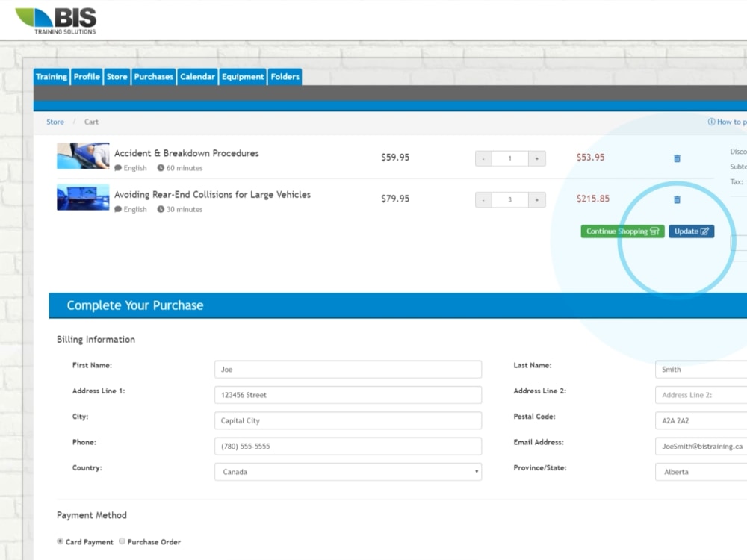The height and width of the screenshot is (560, 747).
Task: Click quantity field for Avoiding Rear-End Collisions
Action: [509, 199]
